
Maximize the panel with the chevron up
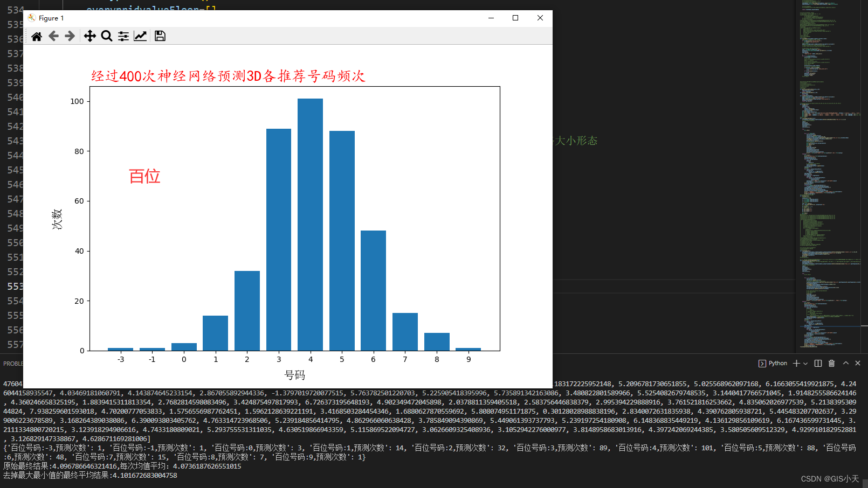pyautogui.click(x=846, y=364)
